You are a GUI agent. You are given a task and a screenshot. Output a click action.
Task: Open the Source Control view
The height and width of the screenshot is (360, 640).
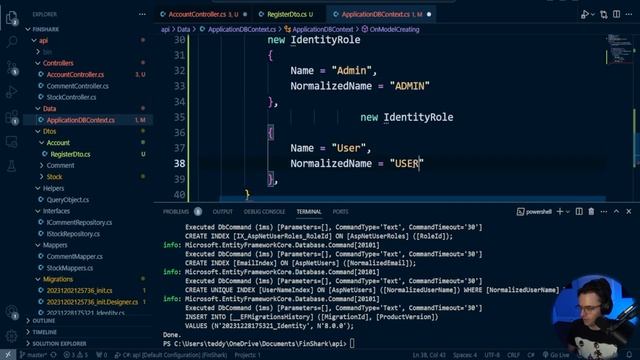click(x=11, y=67)
